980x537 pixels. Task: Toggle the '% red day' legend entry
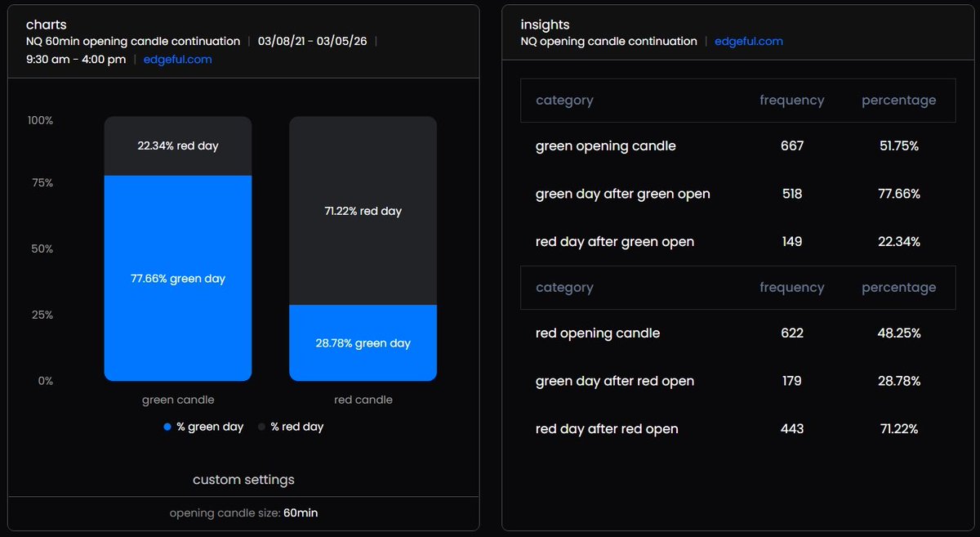(291, 427)
